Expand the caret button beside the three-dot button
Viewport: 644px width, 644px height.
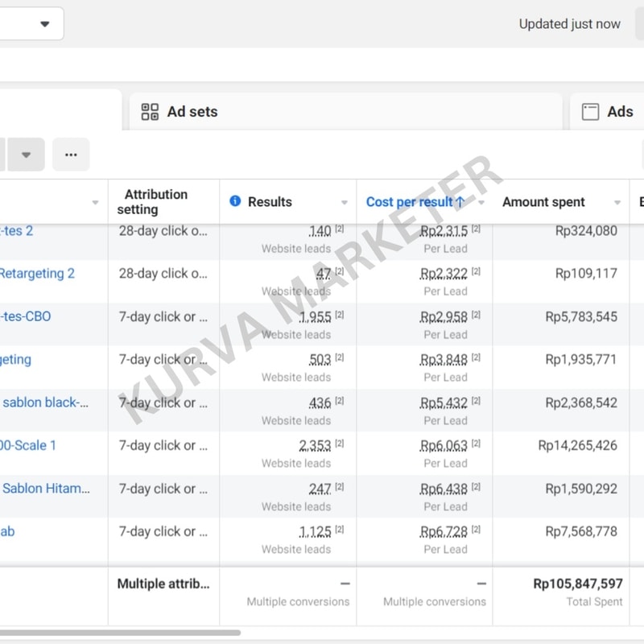coord(27,155)
